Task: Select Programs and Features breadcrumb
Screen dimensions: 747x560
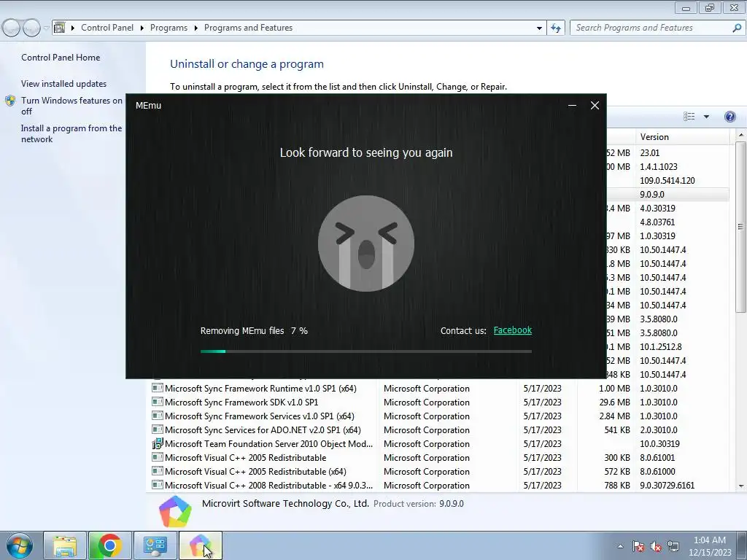Action: coord(248,28)
